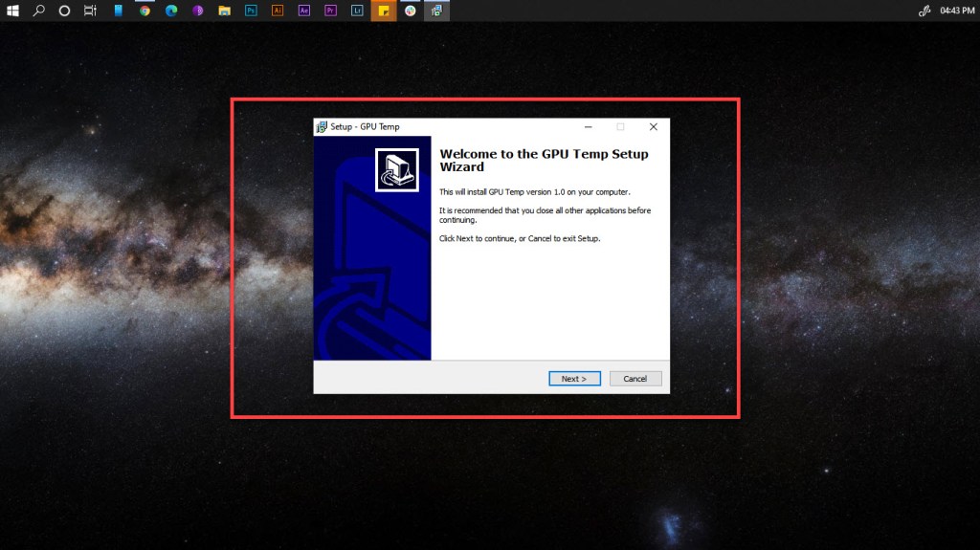Close the Setup - GPU Temp window

(x=653, y=126)
